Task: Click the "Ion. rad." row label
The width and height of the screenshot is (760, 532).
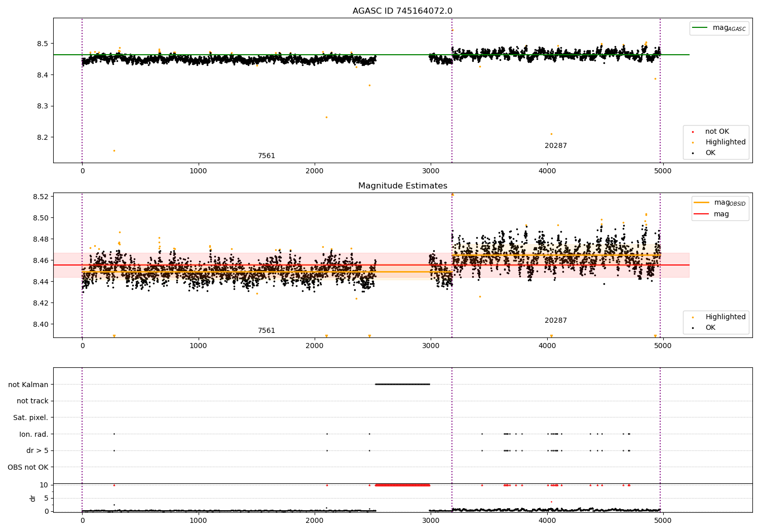Action: [x=34, y=435]
